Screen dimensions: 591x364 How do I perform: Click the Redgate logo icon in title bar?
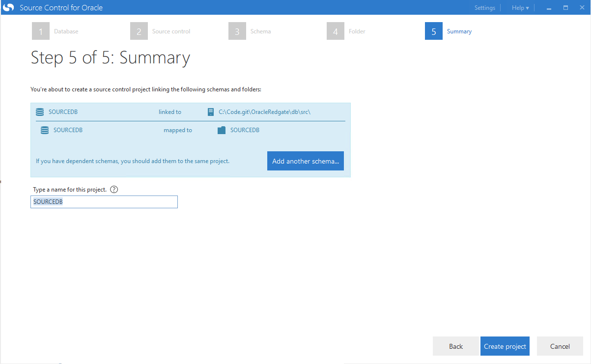[8, 8]
